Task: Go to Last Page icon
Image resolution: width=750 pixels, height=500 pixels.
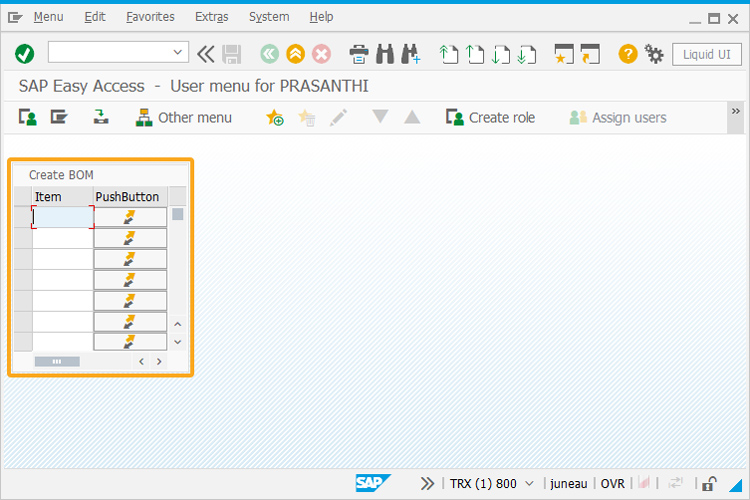Action: click(x=527, y=54)
